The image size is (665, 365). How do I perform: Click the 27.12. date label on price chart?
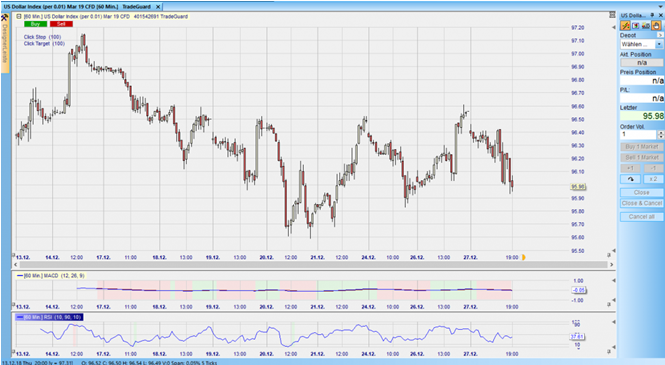[470, 257]
